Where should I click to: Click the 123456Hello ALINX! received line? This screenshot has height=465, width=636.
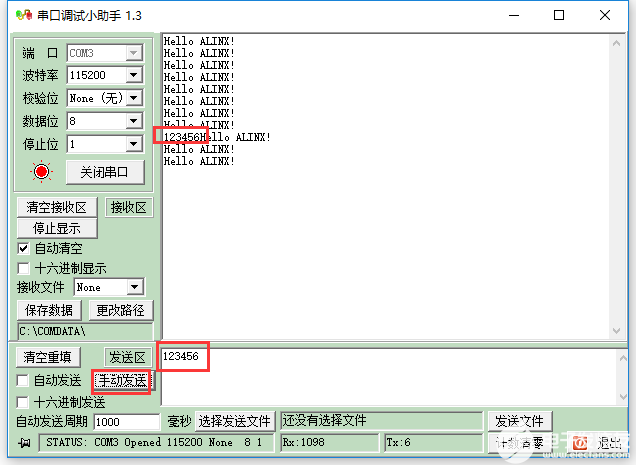pyautogui.click(x=217, y=137)
